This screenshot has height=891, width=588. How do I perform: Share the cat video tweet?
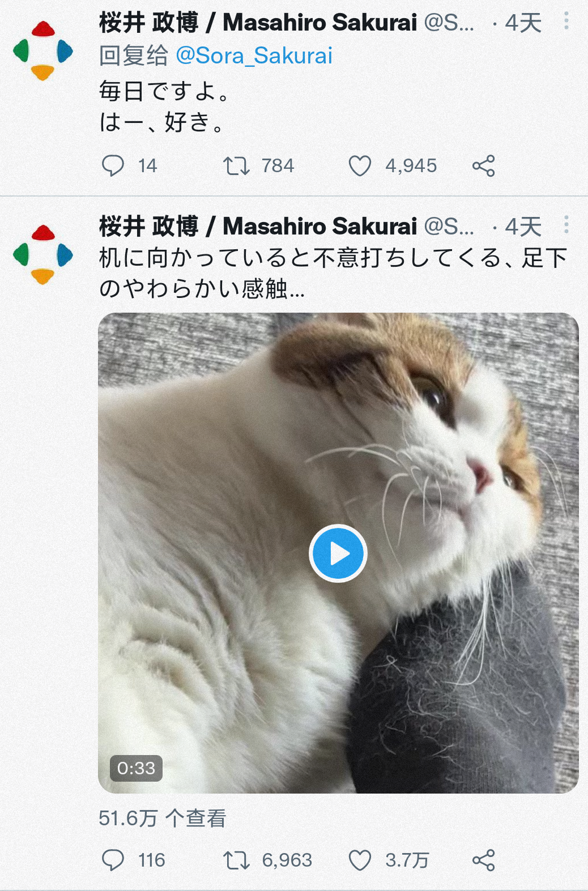click(484, 860)
